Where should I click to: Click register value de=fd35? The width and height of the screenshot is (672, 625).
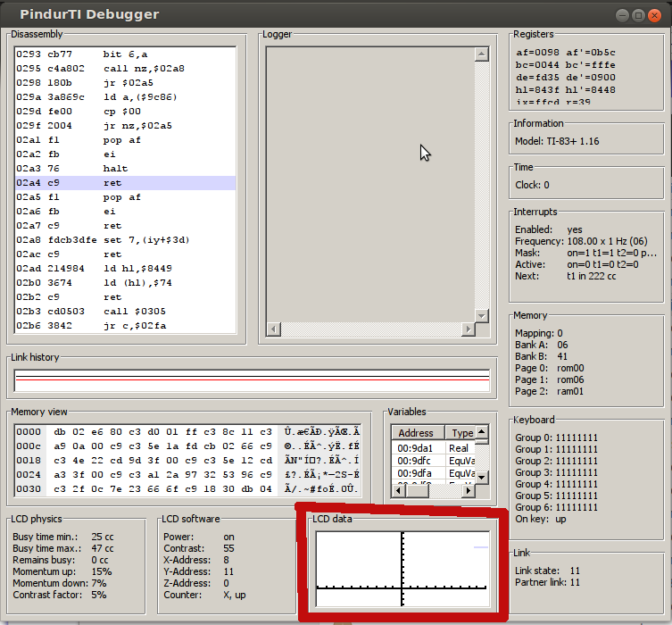[537, 78]
